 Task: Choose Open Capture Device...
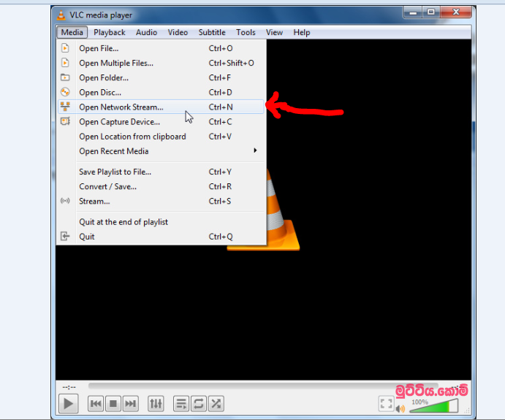pos(161,122)
